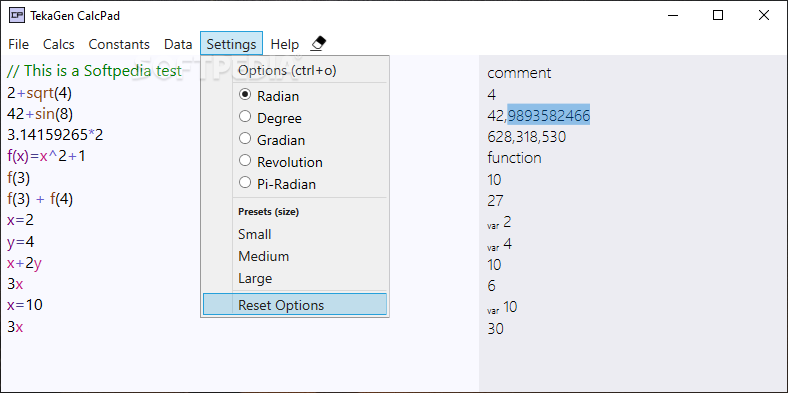Click the assignment line x=2
The image size is (788, 393).
[x=21, y=220]
